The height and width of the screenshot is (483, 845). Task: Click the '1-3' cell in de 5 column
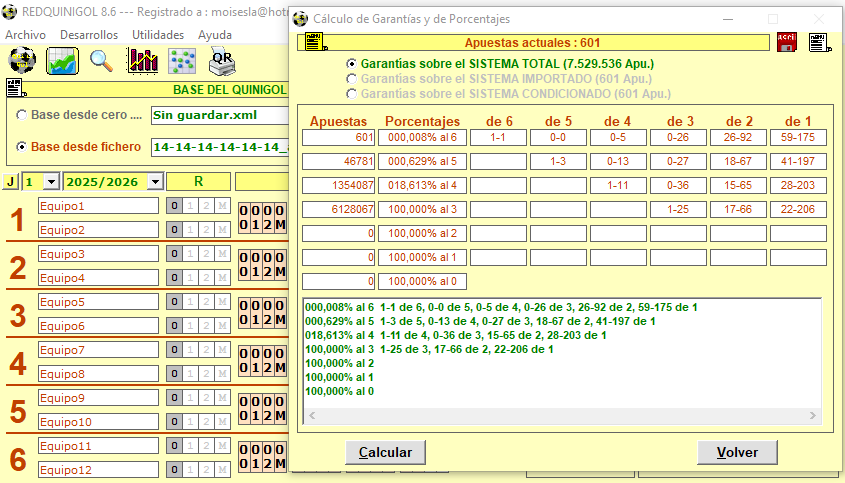[558, 161]
